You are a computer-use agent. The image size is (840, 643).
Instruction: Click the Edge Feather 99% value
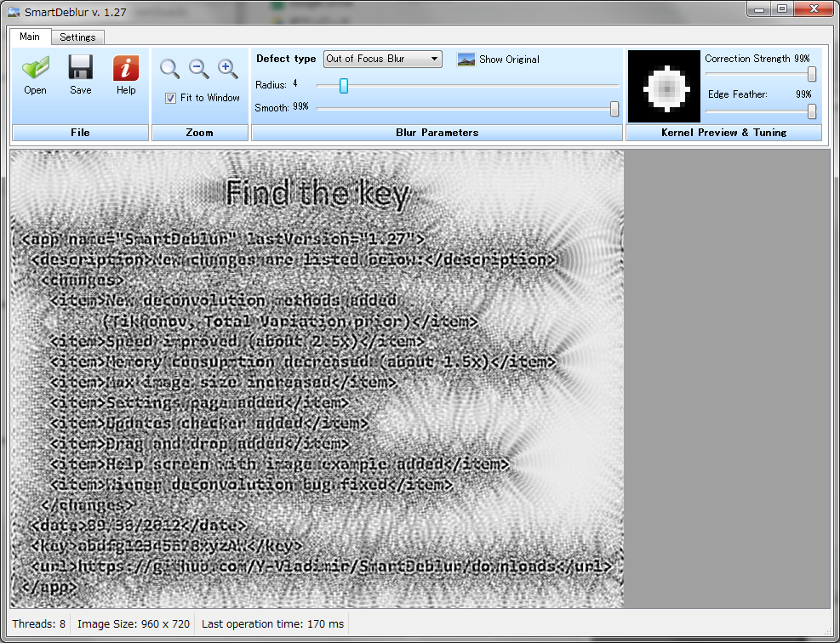(x=803, y=94)
